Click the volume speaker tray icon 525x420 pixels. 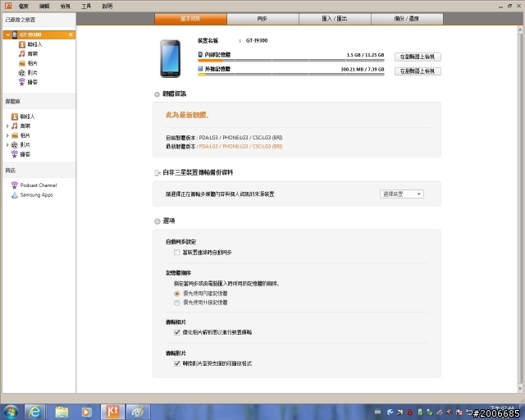coord(450,413)
